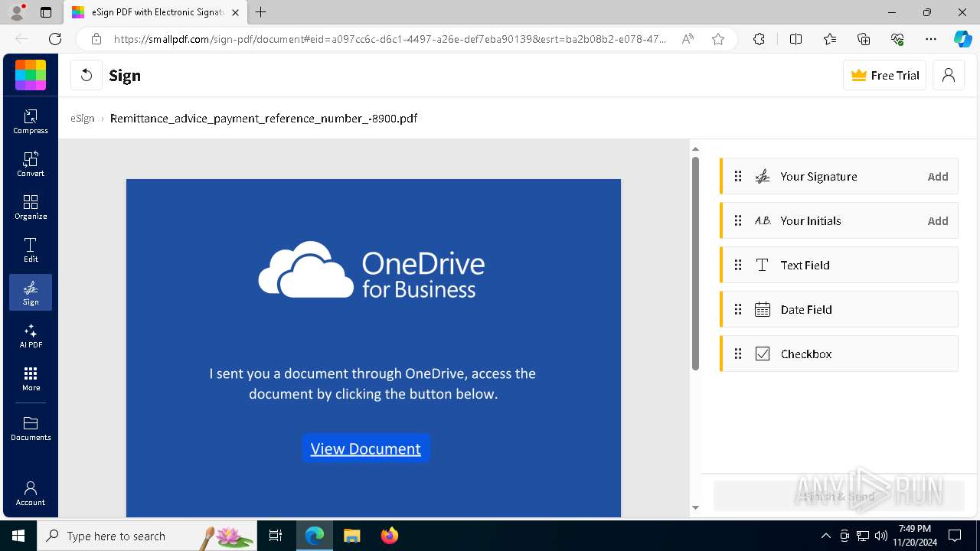This screenshot has height=551, width=980.
Task: Click the taskbar search box
Action: tap(147, 536)
